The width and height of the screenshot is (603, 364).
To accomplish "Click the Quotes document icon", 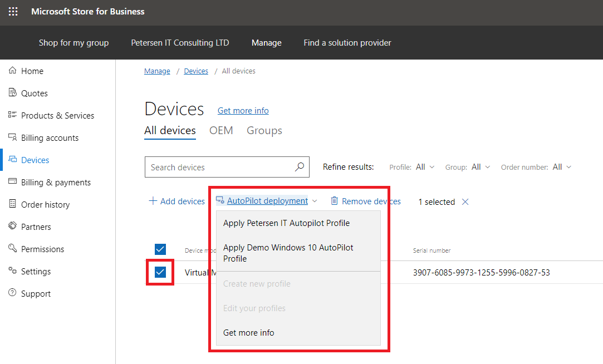I will coord(12,92).
